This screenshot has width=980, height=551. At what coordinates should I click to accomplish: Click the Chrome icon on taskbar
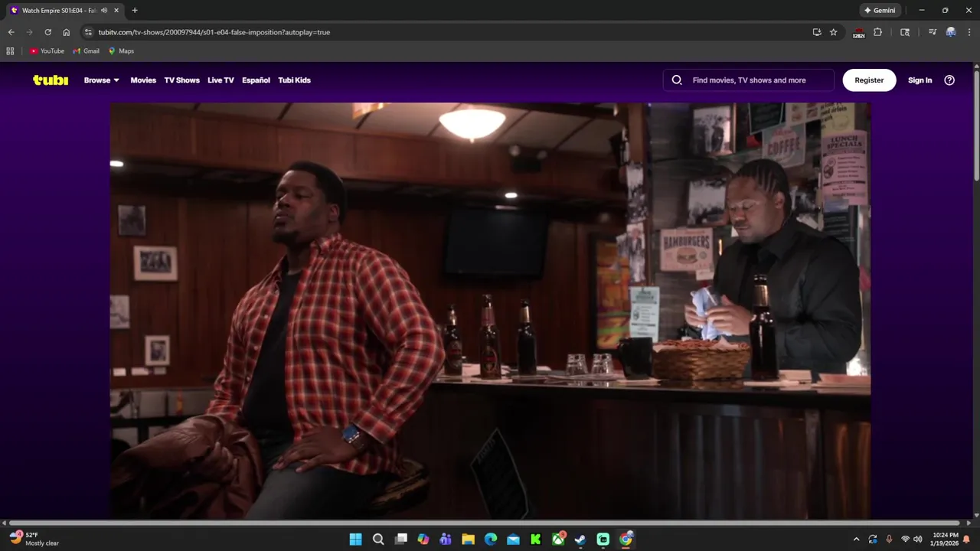626,540
